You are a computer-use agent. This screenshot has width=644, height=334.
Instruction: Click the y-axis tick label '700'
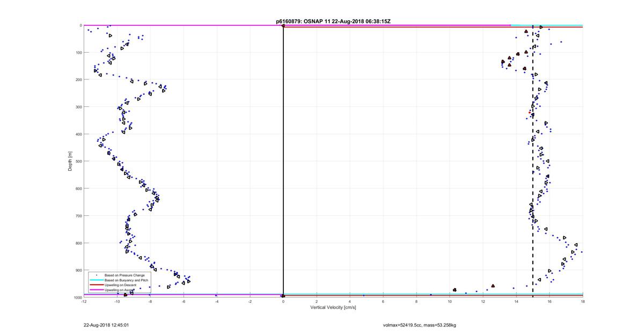pos(78,216)
